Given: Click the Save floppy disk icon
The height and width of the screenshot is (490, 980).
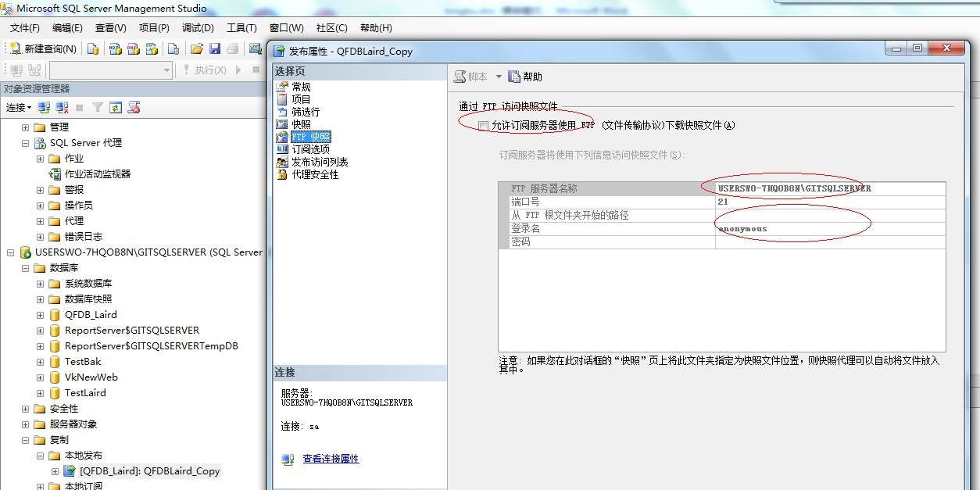Looking at the screenshot, I should [215, 48].
